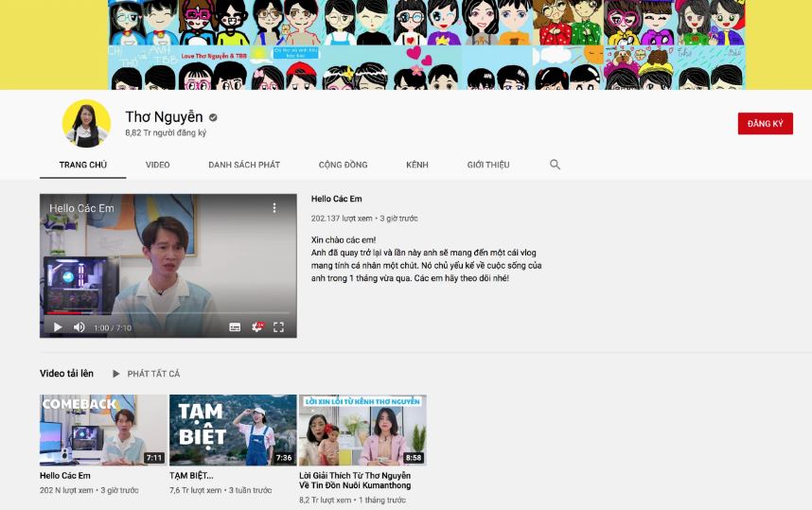The width and height of the screenshot is (812, 510).
Task: Click the 202 N lượt xem metadata
Action: [66, 490]
